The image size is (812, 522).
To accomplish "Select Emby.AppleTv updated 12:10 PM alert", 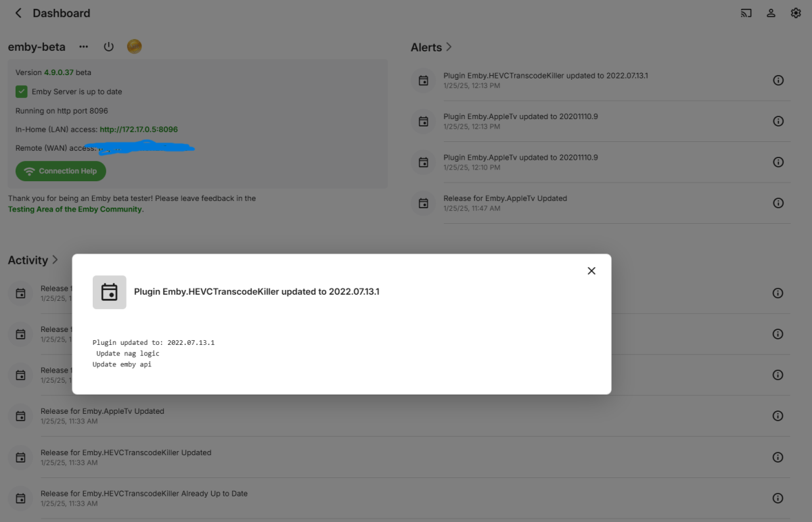I will [x=520, y=162].
